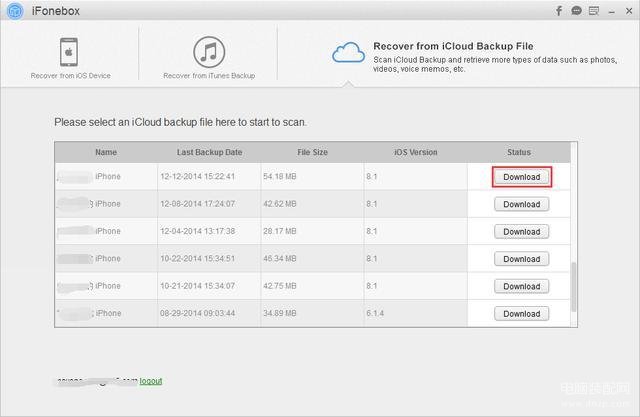Click iPhone name in the 08-29-2014 row

pyautogui.click(x=108, y=313)
